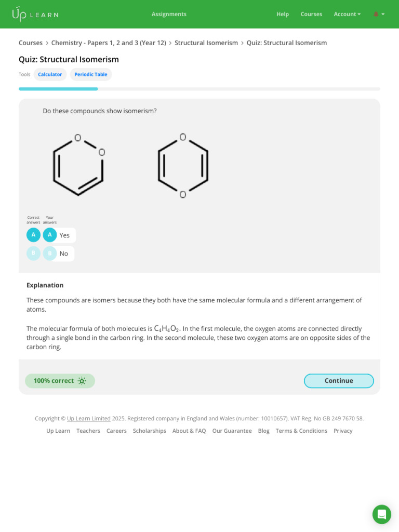Viewport: 399px width, 532px height.
Task: Open the Calculator tool
Action: [50, 74]
